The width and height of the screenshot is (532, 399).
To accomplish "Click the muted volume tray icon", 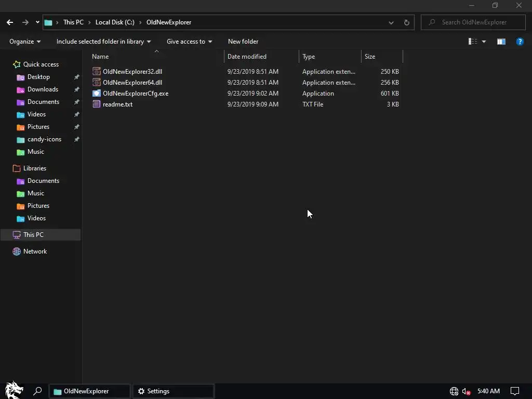I will point(466,392).
